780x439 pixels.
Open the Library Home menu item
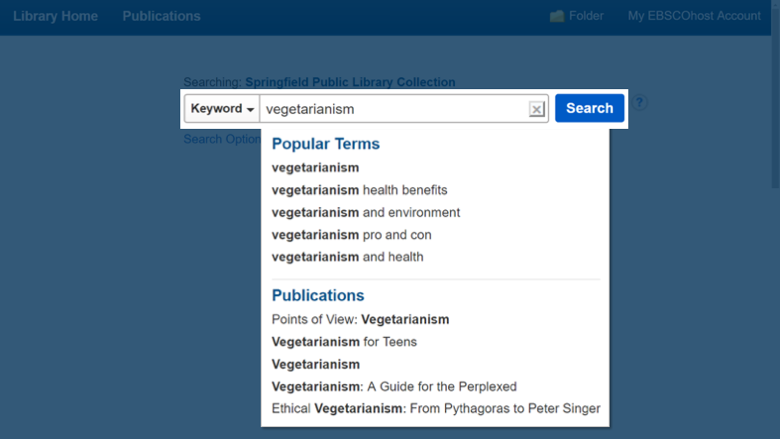[55, 16]
